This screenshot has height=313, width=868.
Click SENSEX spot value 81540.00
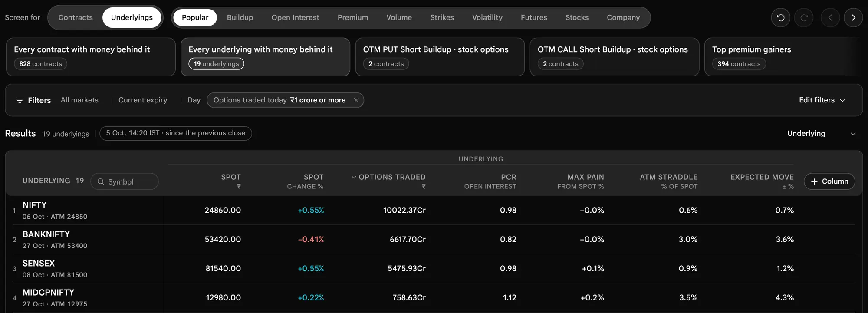pos(223,269)
